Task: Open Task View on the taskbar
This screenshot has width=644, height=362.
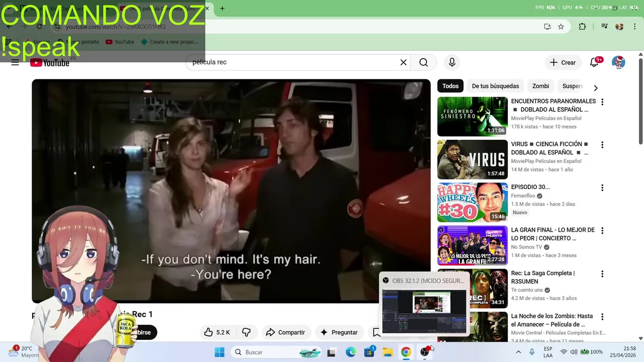Action: click(x=331, y=352)
